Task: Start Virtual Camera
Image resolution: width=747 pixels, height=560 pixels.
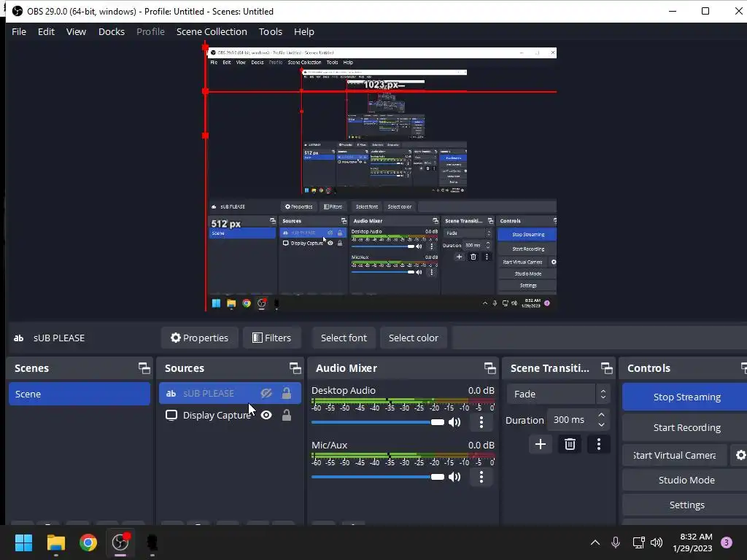Action: (675, 455)
